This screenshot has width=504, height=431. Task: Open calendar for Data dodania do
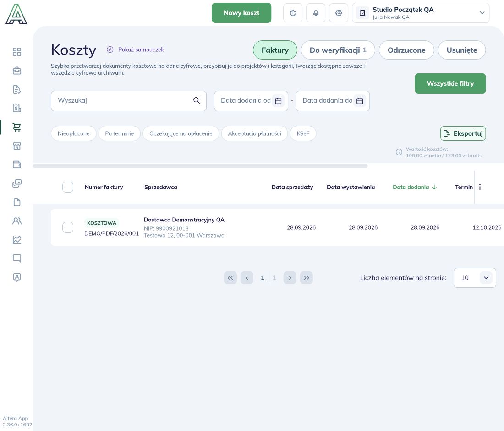coord(360,101)
